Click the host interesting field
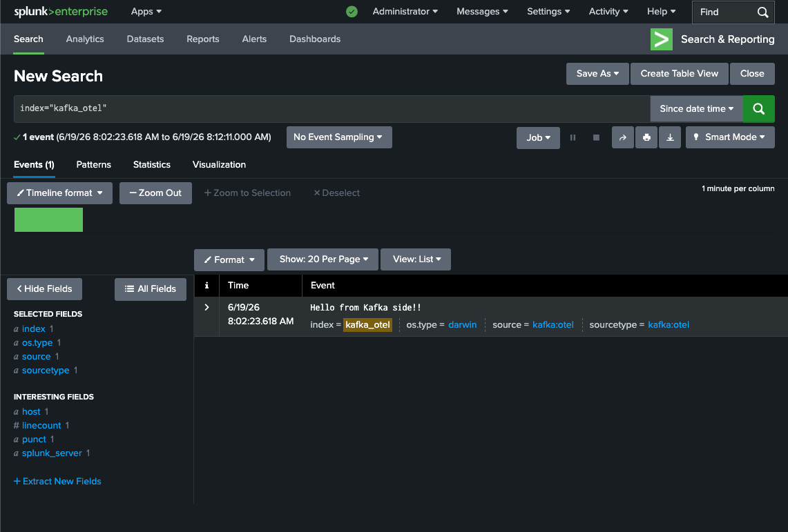The width and height of the screenshot is (788, 532). 31,411
